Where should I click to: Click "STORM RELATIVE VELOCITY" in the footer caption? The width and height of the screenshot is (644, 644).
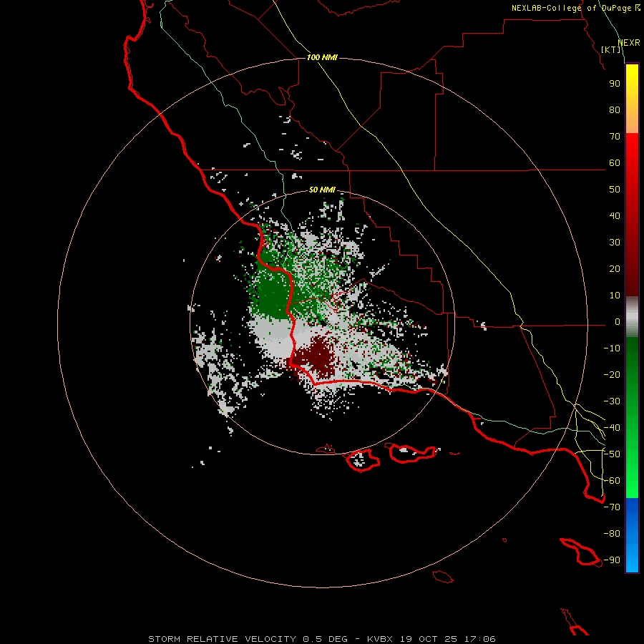pos(222,639)
